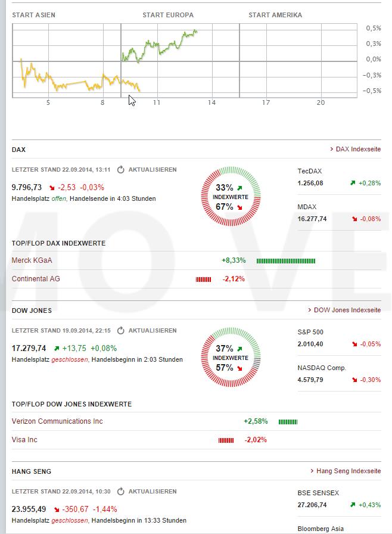Select the START AMERIKA chart section
The width and height of the screenshot is (392, 534).
coord(275,15)
